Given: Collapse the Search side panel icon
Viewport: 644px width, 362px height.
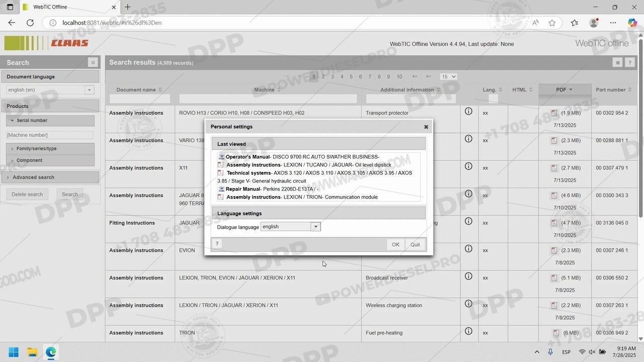Looking at the screenshot, I should click(x=93, y=62).
